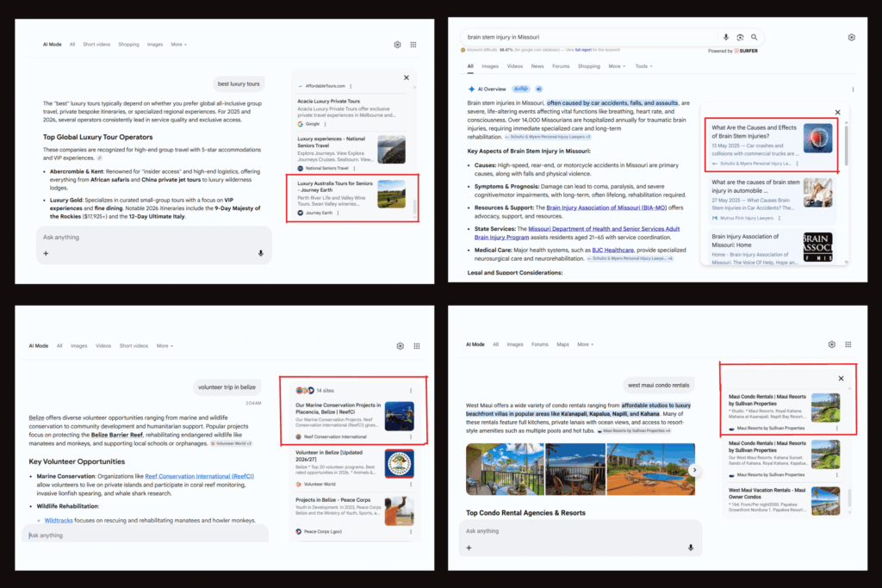
Task: Advance the condo photo carousel with arrow
Action: pos(695,470)
